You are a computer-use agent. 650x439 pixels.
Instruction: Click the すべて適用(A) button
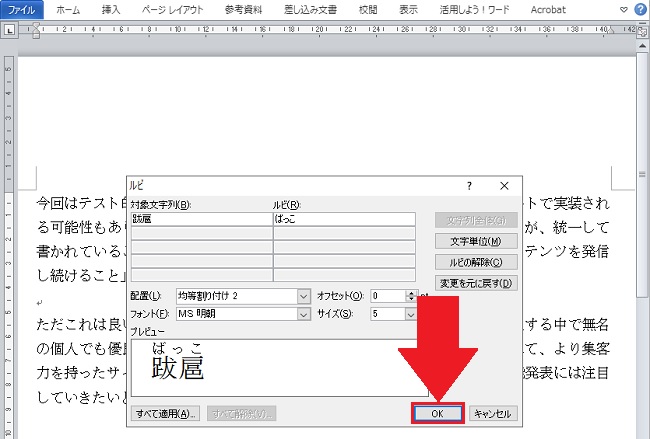[x=165, y=413]
